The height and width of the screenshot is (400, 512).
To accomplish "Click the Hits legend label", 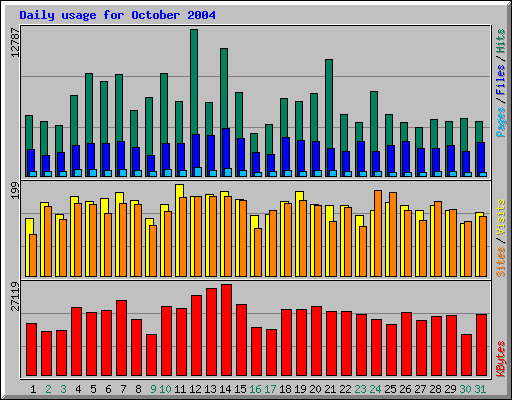I will (501, 41).
